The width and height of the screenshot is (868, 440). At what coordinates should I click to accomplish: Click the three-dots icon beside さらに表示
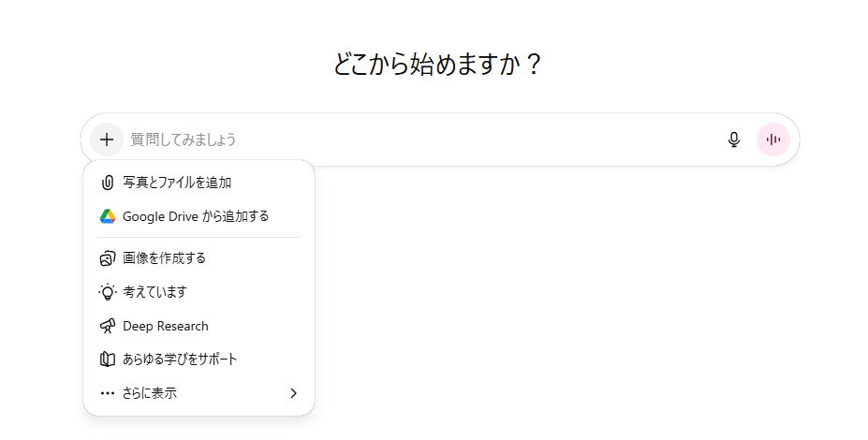[107, 393]
